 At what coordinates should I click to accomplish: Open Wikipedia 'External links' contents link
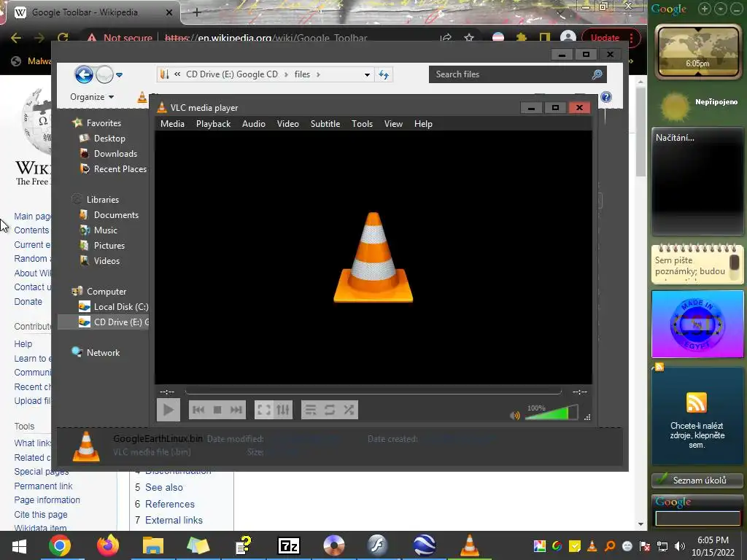coord(174,520)
